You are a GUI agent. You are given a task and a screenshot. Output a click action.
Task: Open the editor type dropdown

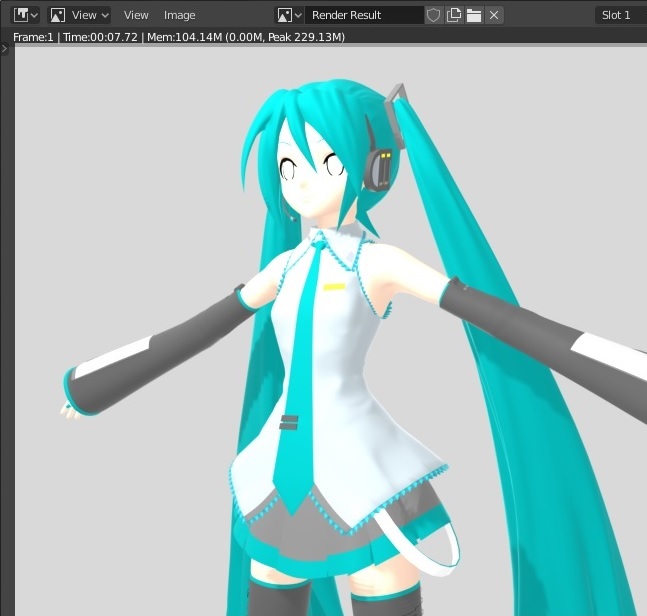pyautogui.click(x=25, y=15)
